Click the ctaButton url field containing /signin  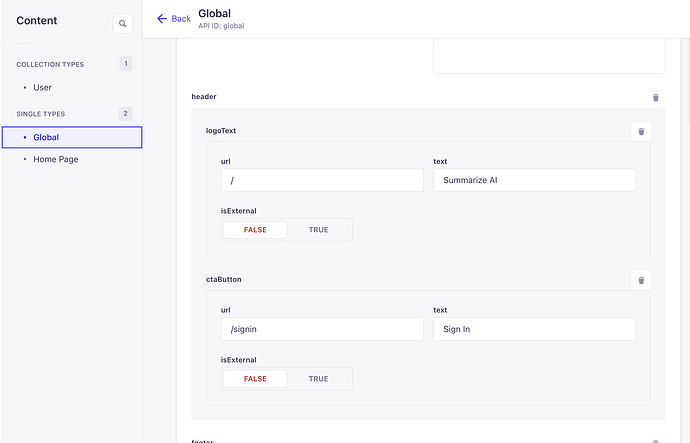[x=322, y=329]
